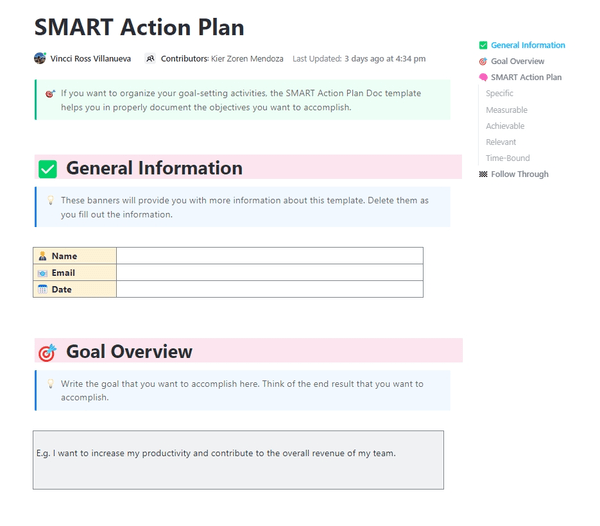Click the checkered flag icon in the outline

483,174
